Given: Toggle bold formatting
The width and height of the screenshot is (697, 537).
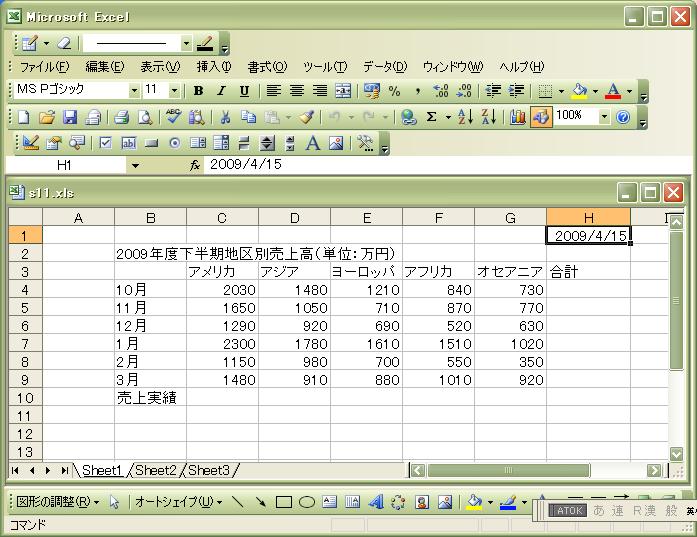Looking at the screenshot, I should click(198, 91).
